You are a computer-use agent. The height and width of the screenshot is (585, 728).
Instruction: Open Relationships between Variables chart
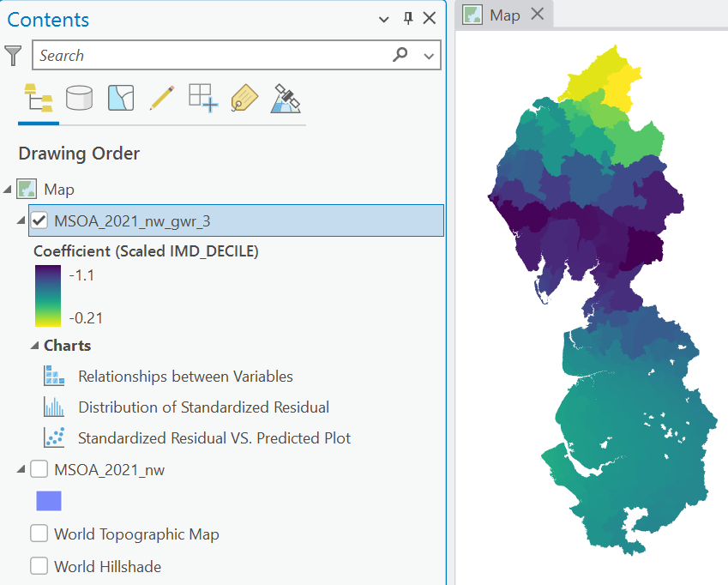coord(185,376)
